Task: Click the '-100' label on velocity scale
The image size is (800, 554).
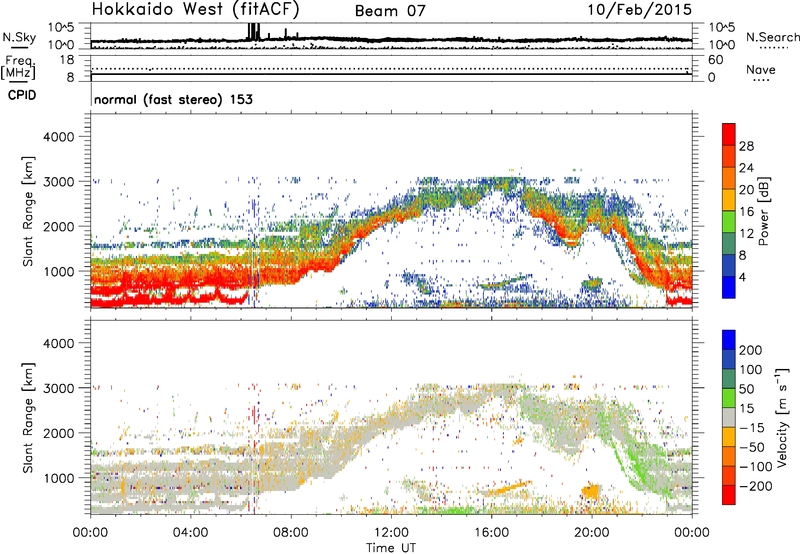Action: coord(755,467)
